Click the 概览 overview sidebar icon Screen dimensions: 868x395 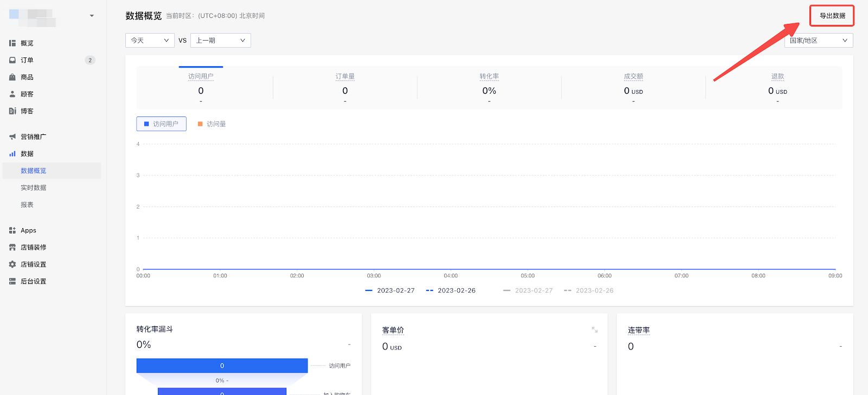(x=12, y=43)
